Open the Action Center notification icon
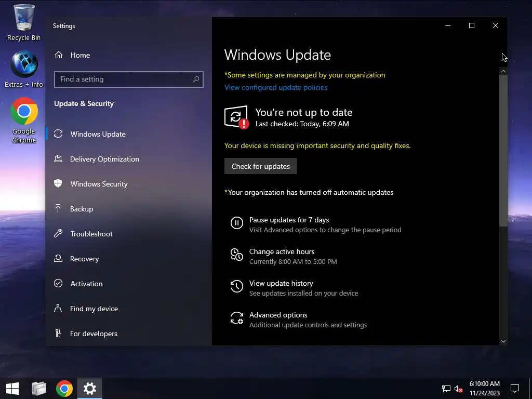Viewport: 532px width, 399px height. pos(515,389)
